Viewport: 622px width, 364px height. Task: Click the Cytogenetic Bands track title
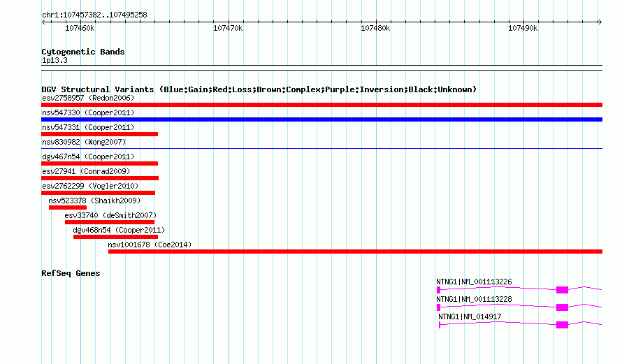(x=83, y=52)
